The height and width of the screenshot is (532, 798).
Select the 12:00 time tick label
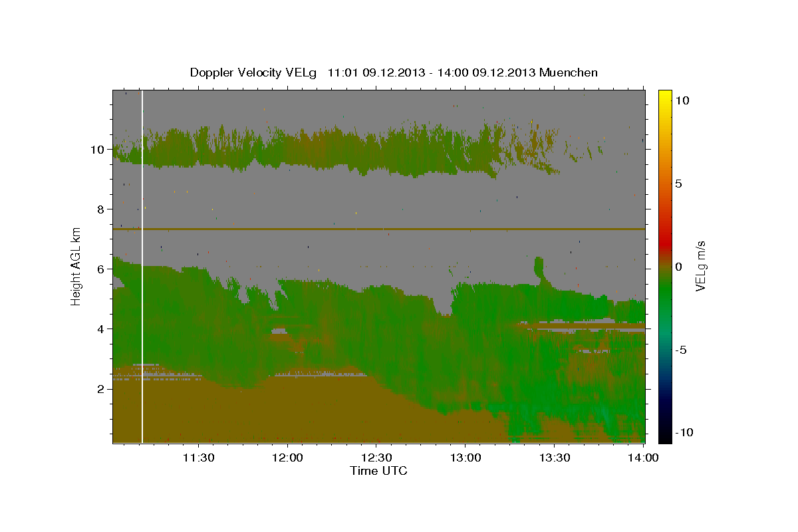(x=288, y=458)
